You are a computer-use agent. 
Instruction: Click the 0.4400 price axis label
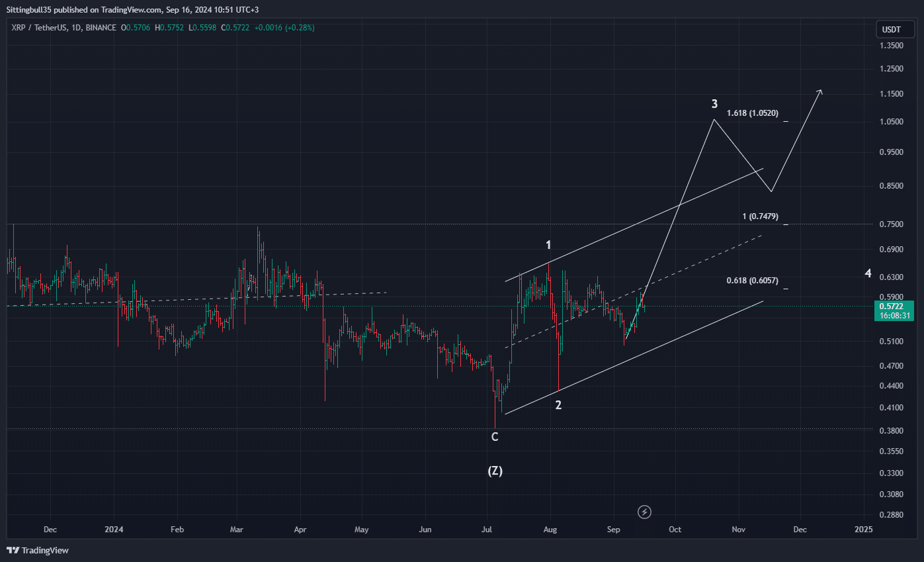(x=892, y=386)
